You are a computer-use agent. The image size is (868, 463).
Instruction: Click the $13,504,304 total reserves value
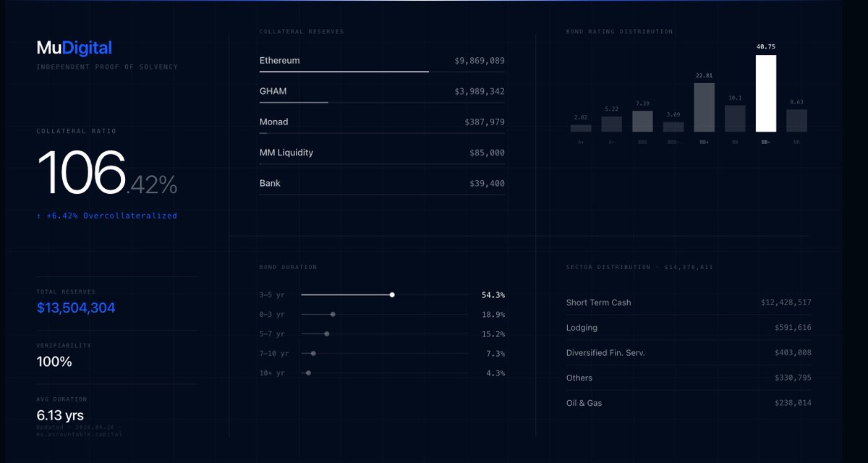(x=76, y=308)
